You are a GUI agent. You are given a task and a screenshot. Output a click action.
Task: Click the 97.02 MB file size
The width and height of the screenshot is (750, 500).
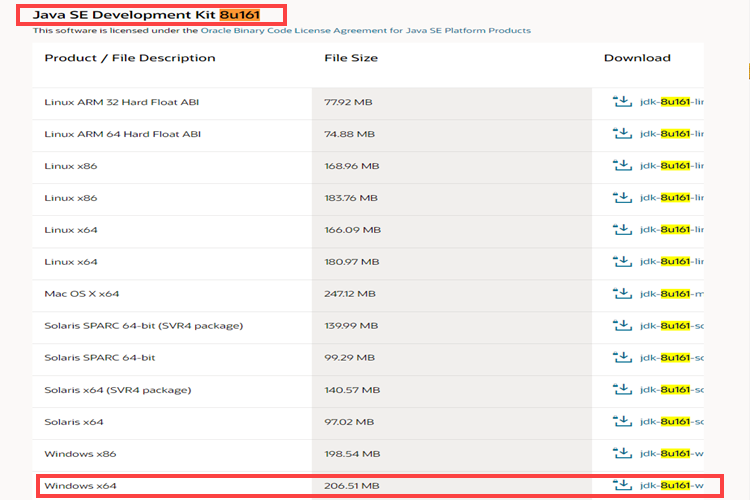349,422
